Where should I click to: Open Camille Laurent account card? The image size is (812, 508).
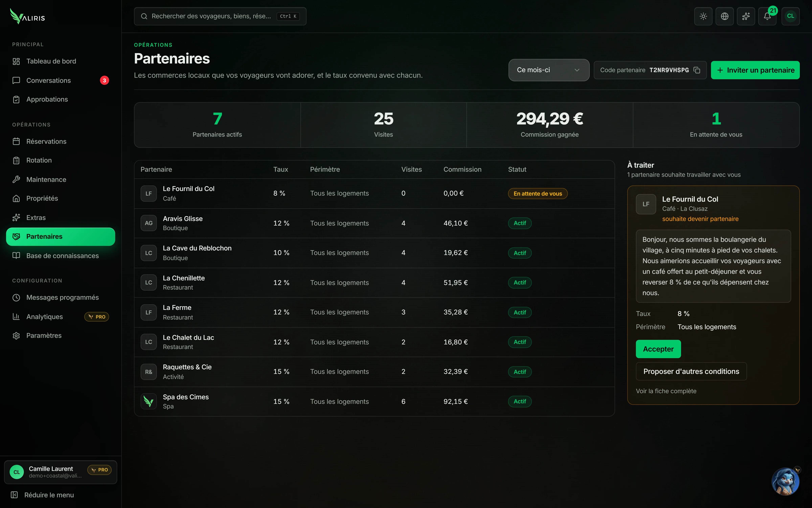60,472
